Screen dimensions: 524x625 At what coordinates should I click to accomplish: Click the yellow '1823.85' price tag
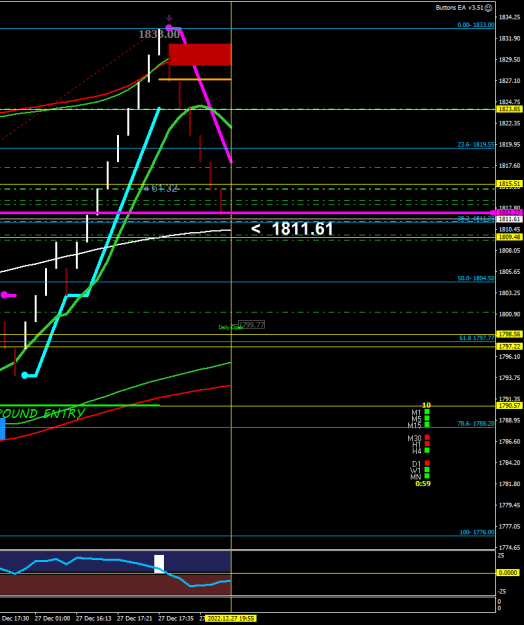click(509, 109)
